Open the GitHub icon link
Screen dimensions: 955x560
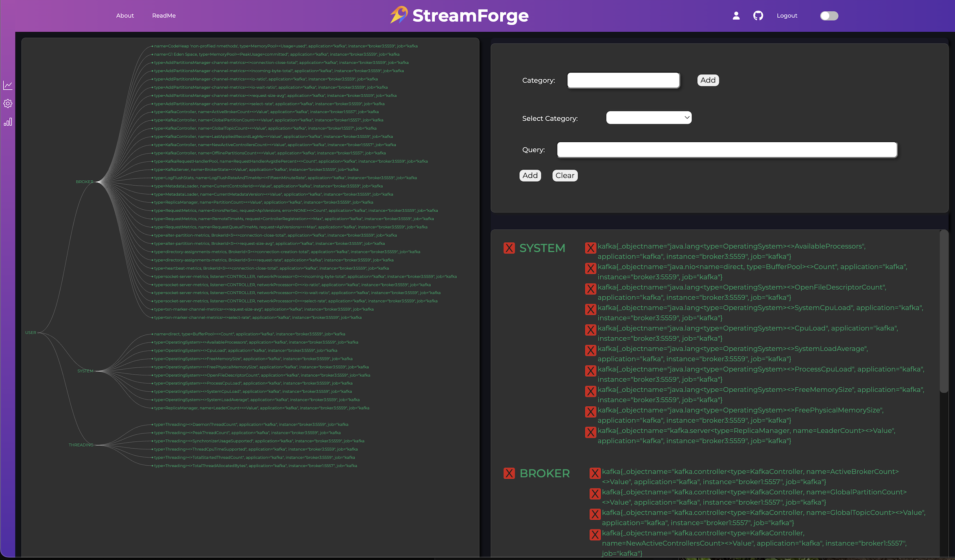tap(758, 15)
